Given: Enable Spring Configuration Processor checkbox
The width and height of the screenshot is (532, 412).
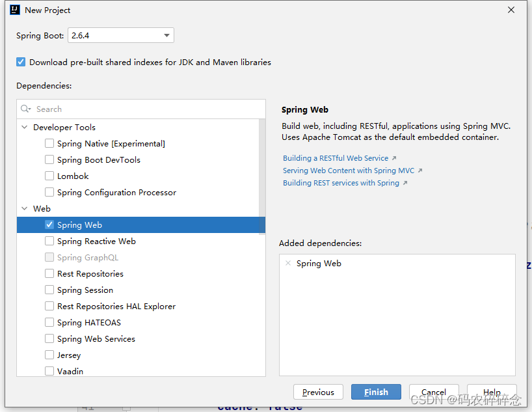Looking at the screenshot, I should tap(49, 192).
